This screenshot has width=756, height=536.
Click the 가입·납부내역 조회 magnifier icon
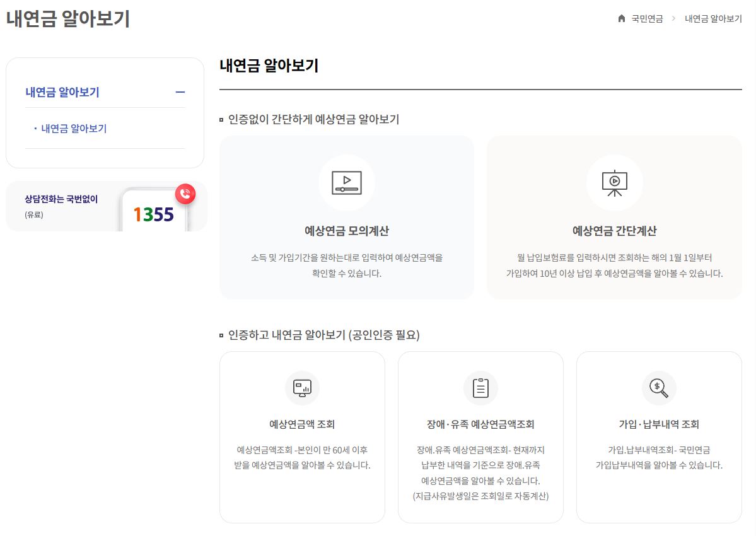[x=659, y=388]
